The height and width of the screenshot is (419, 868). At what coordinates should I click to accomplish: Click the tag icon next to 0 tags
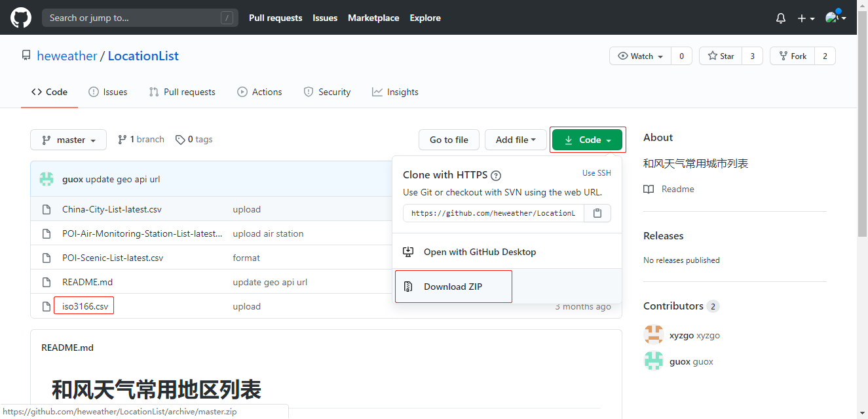click(x=179, y=140)
